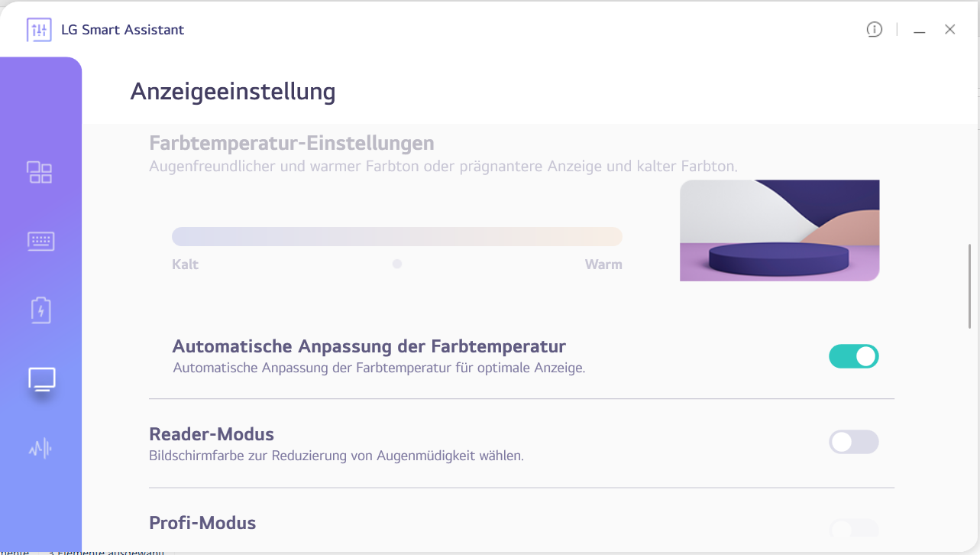The image size is (980, 555).
Task: Open audio settings waveform icon
Action: (40, 448)
